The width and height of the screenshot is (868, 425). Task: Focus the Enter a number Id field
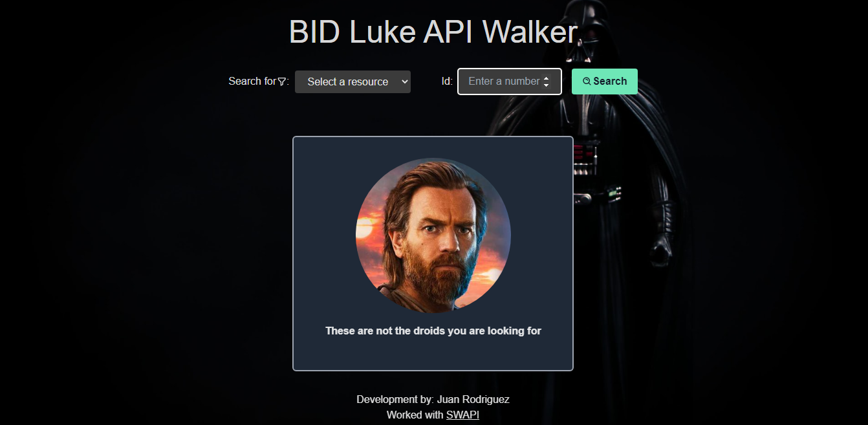510,82
